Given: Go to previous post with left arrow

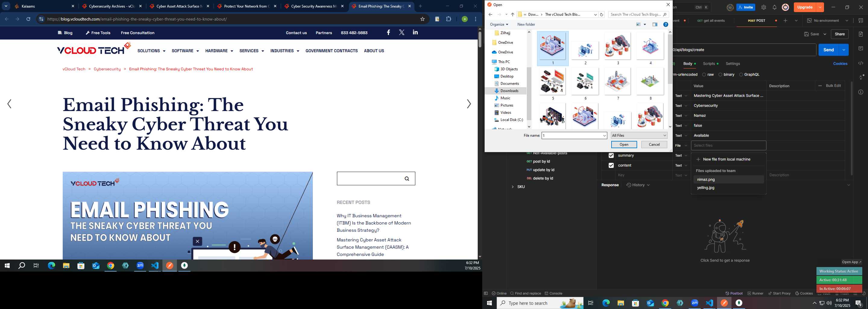Looking at the screenshot, I should coord(9,104).
